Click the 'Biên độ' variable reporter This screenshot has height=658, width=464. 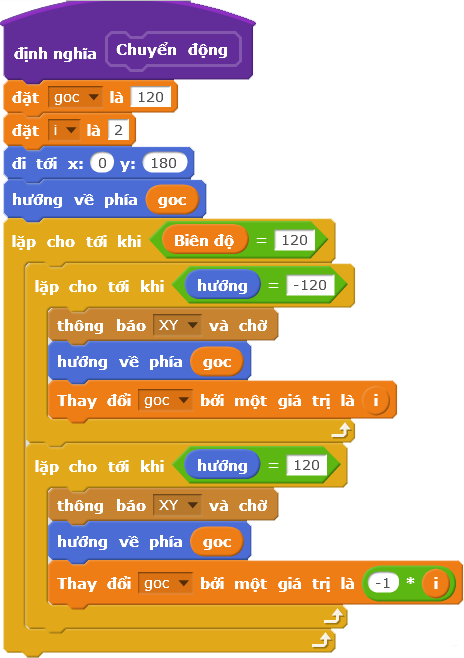pos(204,241)
